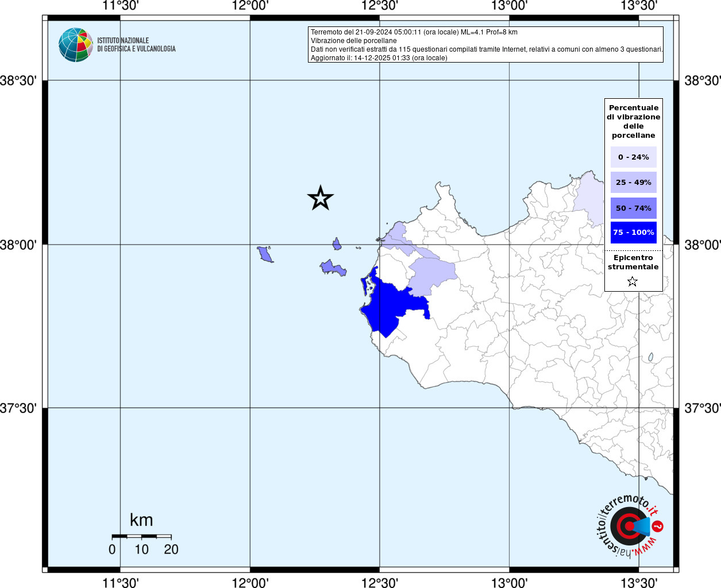Click the 'Epicentro strumentale' legend label
The height and width of the screenshot is (588, 721).
click(633, 262)
